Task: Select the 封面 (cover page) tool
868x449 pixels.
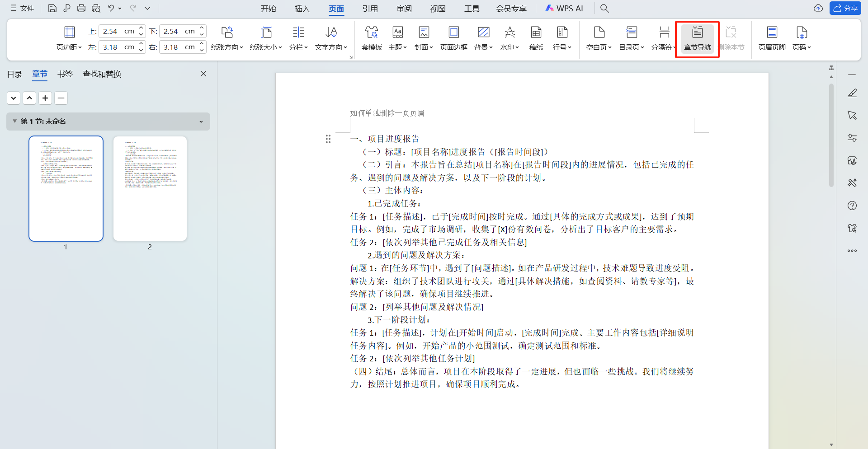Action: point(423,38)
